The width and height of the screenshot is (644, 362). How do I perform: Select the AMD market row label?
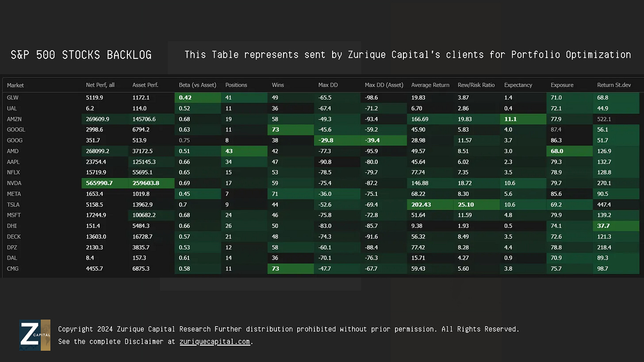(x=13, y=151)
